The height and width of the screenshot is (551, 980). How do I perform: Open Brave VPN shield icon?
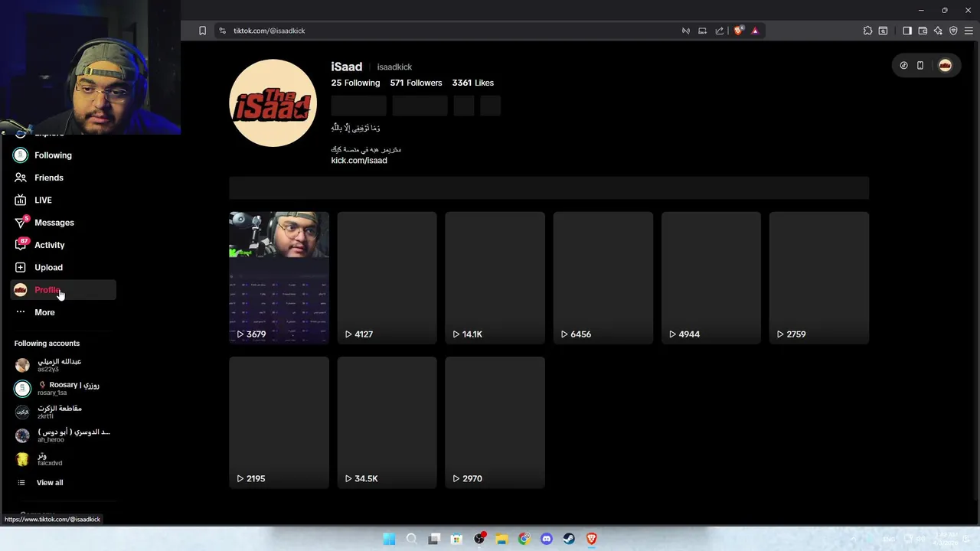click(953, 31)
